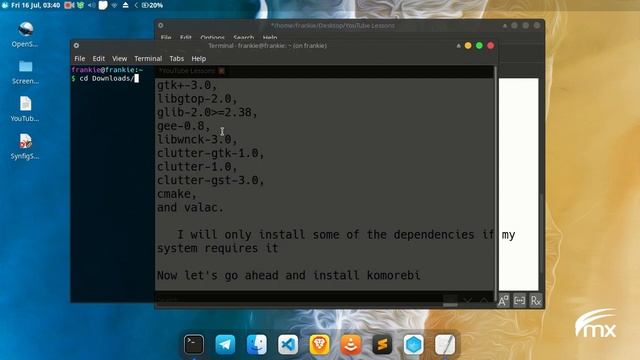Expand the hidden tray icons arrow
Screen dimensions: 640x360
tap(136, 5)
